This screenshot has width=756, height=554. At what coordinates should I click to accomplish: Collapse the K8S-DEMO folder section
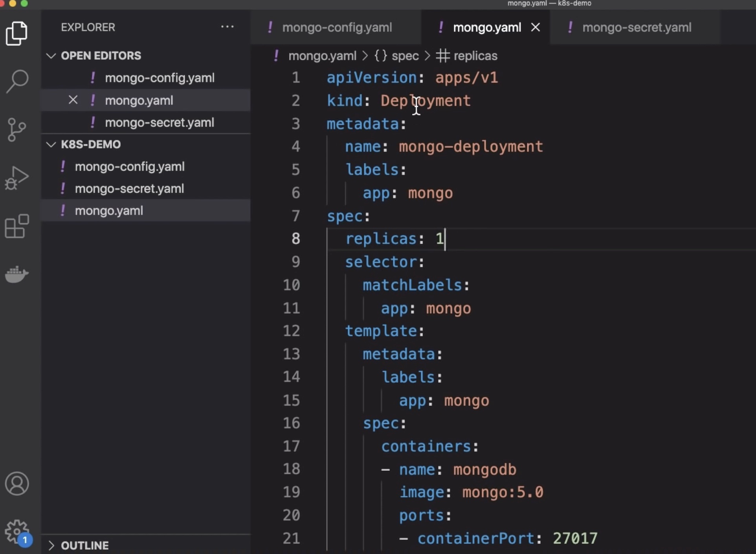click(x=51, y=144)
